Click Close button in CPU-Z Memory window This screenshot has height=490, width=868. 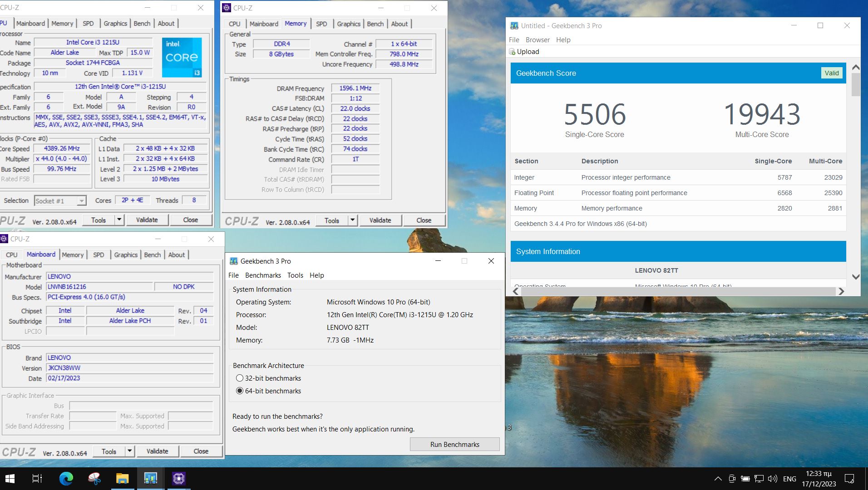click(424, 220)
